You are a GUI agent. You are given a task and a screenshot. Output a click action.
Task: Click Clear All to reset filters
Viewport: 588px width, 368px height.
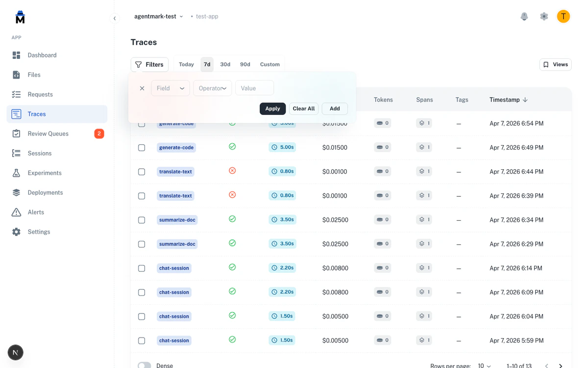303,108
